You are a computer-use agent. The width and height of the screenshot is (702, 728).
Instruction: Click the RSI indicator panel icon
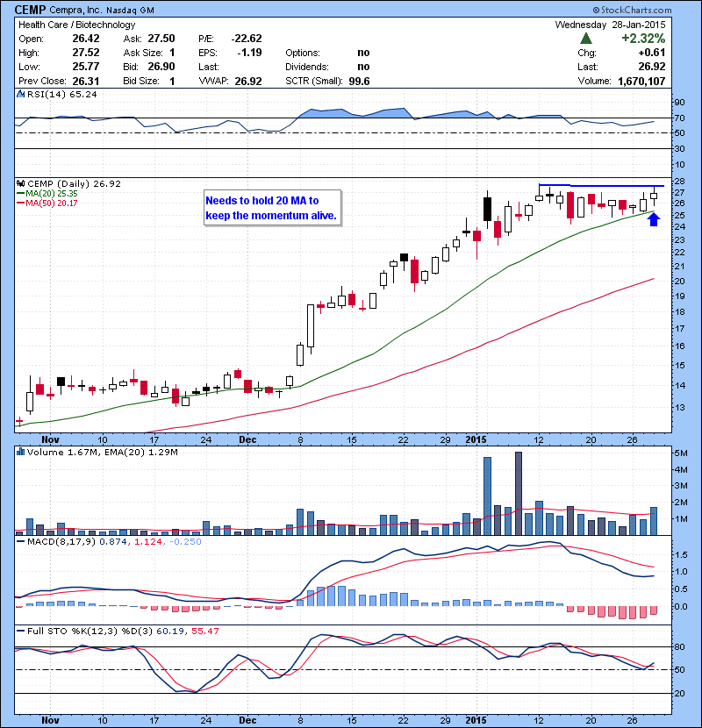[20, 94]
